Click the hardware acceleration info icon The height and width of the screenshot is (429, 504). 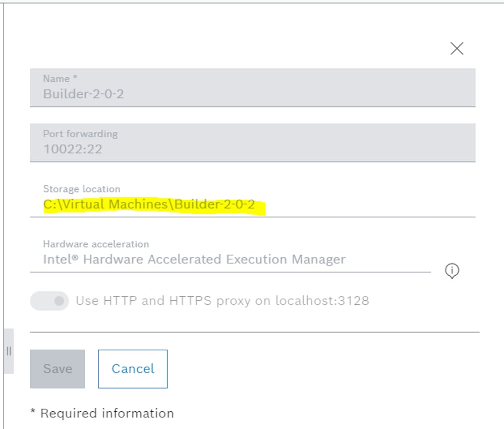pyautogui.click(x=452, y=271)
